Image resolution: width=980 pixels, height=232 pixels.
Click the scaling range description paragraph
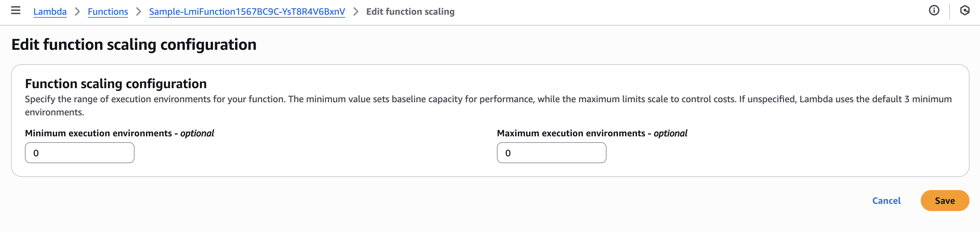click(380, 99)
